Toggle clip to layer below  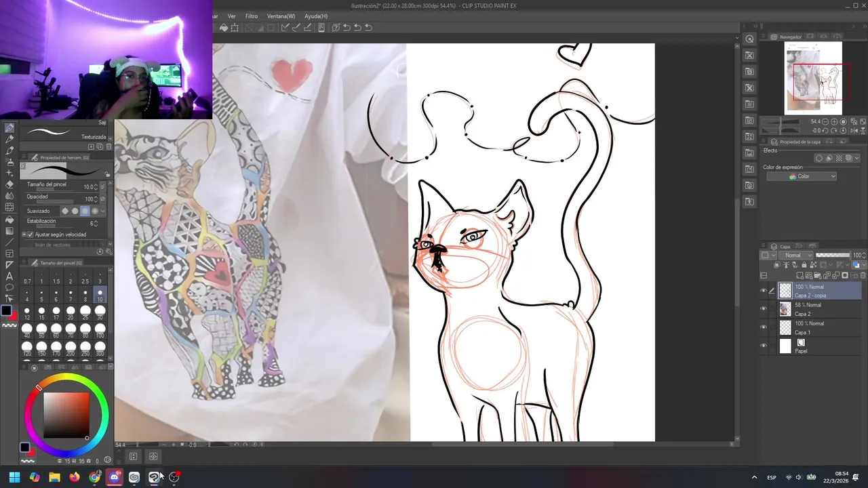pyautogui.click(x=777, y=265)
